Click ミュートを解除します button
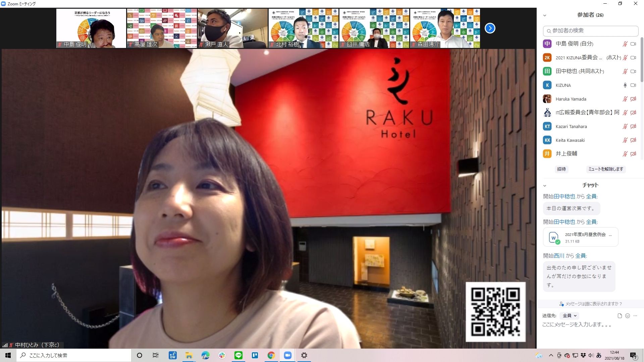The image size is (644, 362). (x=606, y=169)
